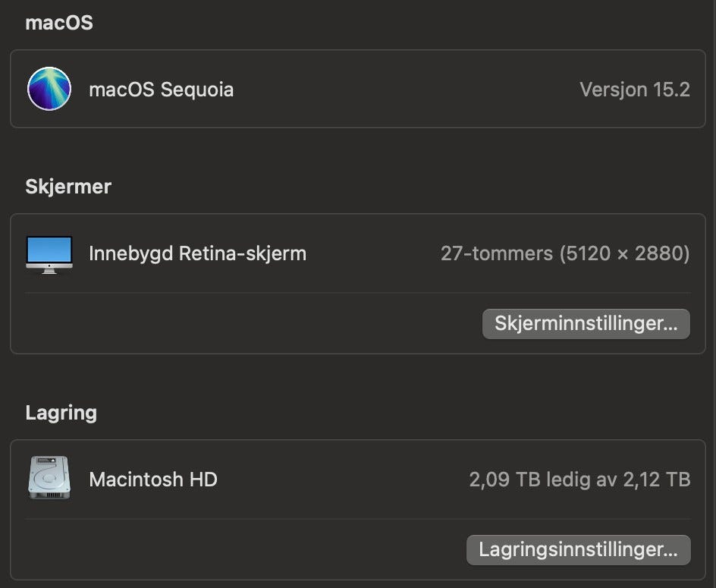Click the 15.2 version number
The width and height of the screenshot is (716, 588).
[x=671, y=90]
